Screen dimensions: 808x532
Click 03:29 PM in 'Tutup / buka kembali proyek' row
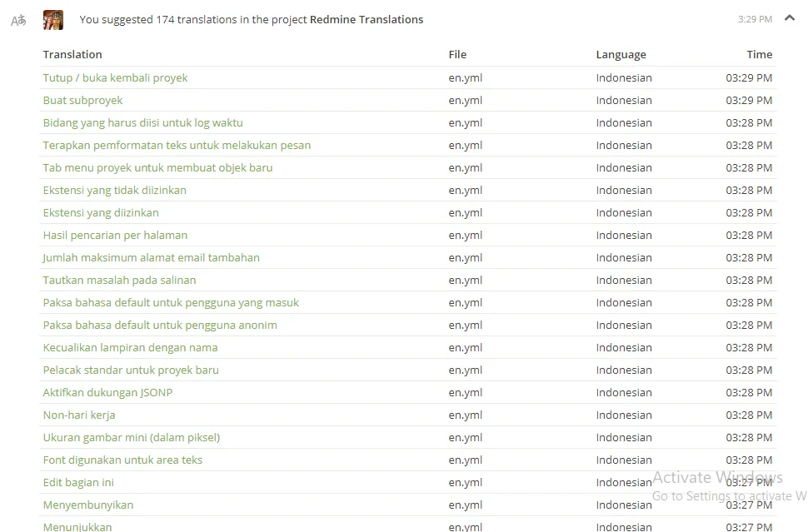[749, 77]
